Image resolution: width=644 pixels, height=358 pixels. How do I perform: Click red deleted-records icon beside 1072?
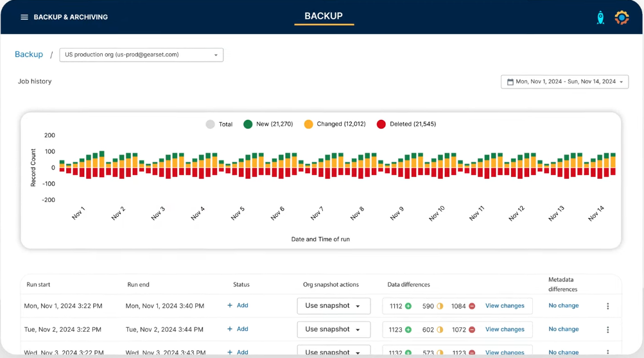472,330
